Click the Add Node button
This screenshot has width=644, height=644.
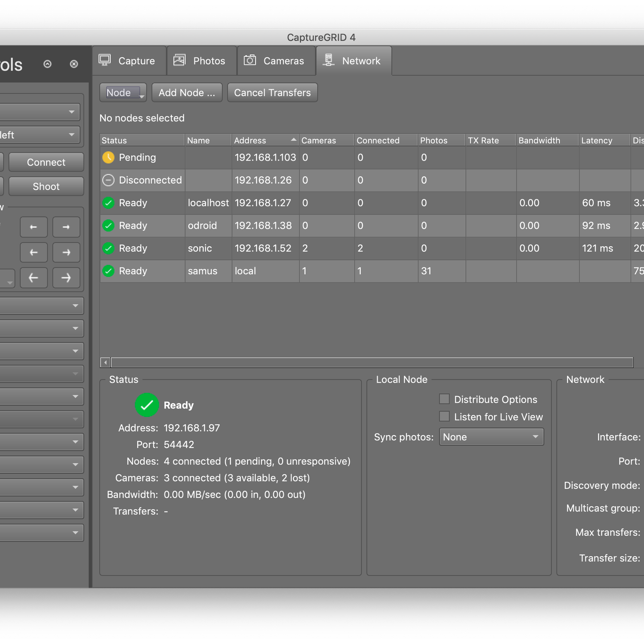pos(187,93)
